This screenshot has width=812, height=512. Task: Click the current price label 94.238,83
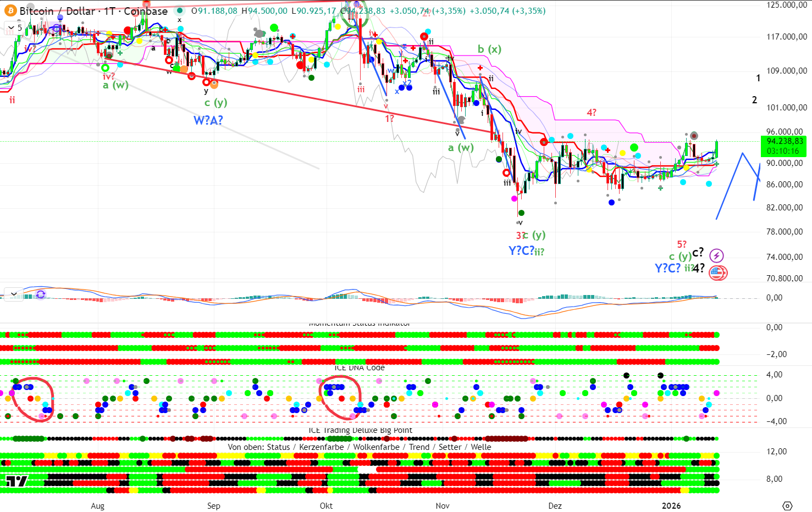(786, 141)
